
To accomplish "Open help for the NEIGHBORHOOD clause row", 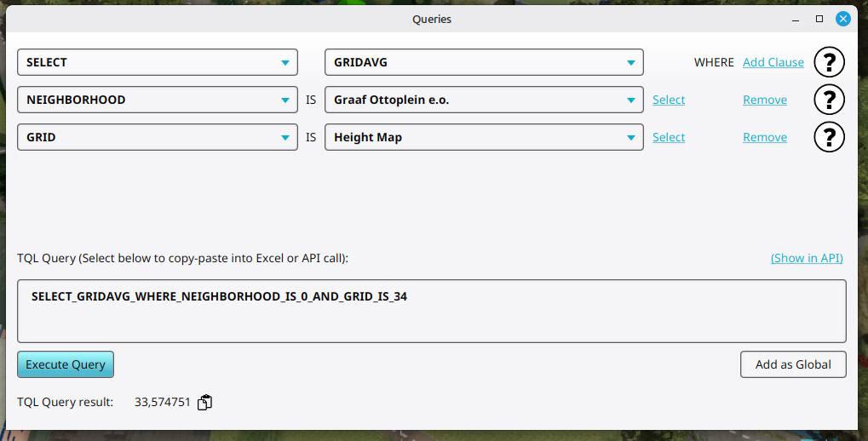I will pos(829,100).
